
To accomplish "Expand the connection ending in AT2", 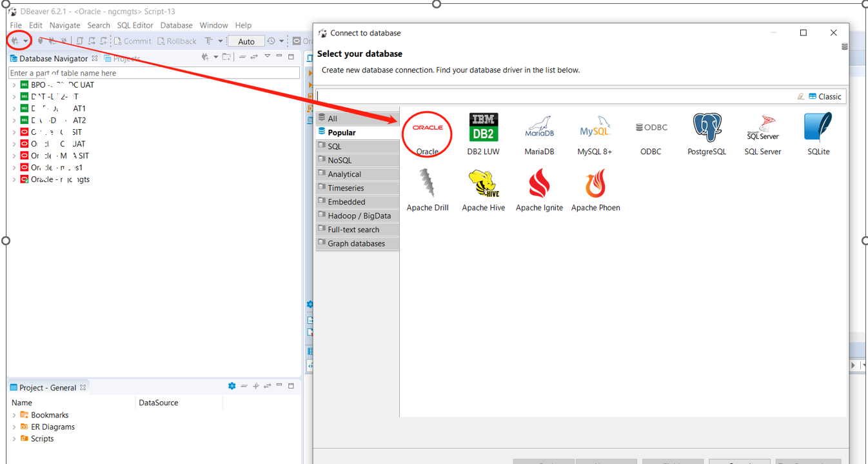I will (x=14, y=120).
